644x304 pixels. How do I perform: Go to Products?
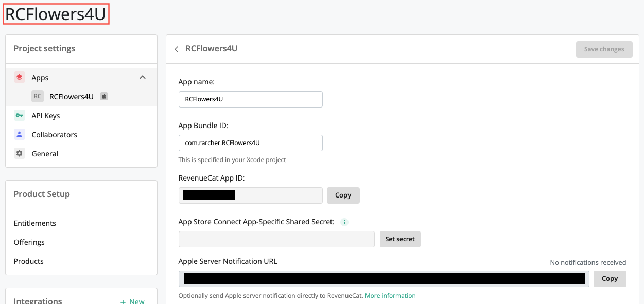(x=29, y=261)
